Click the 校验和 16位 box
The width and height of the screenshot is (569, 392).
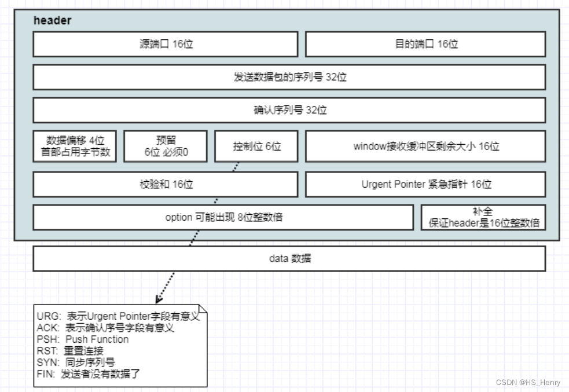166,184
